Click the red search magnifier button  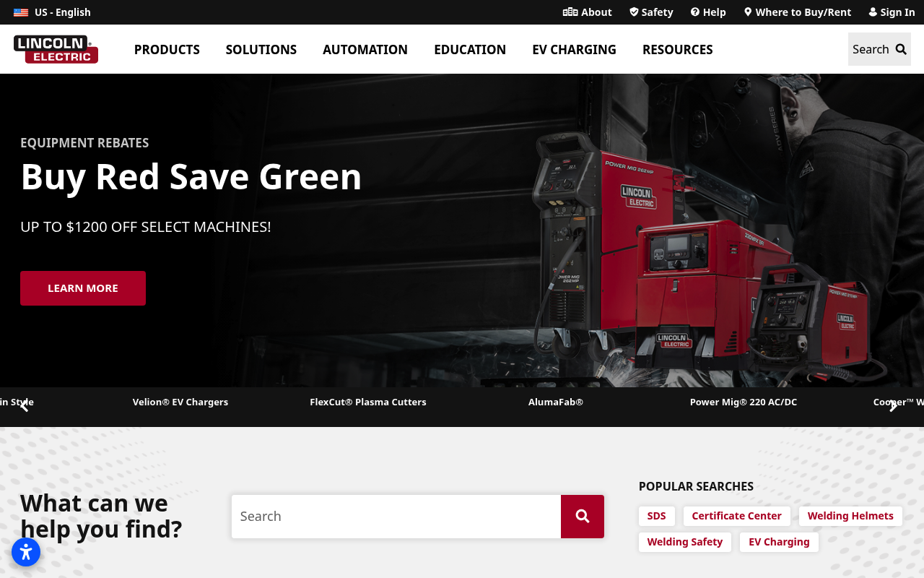click(583, 517)
